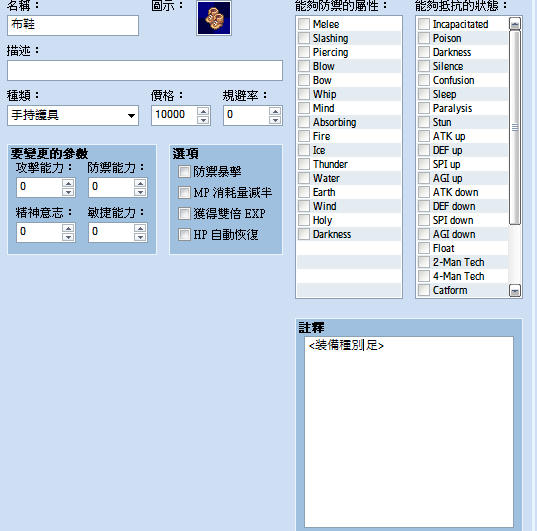Check the Thunder element checkbox
This screenshot has width=537, height=531.
coord(304,164)
